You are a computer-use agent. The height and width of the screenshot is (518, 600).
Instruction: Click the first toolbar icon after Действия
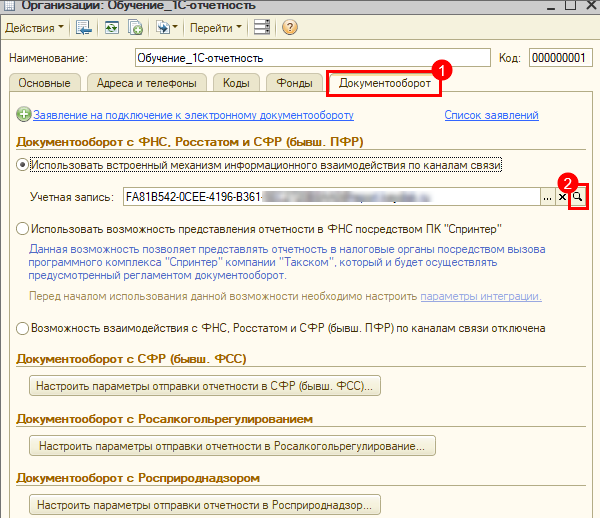(x=84, y=26)
